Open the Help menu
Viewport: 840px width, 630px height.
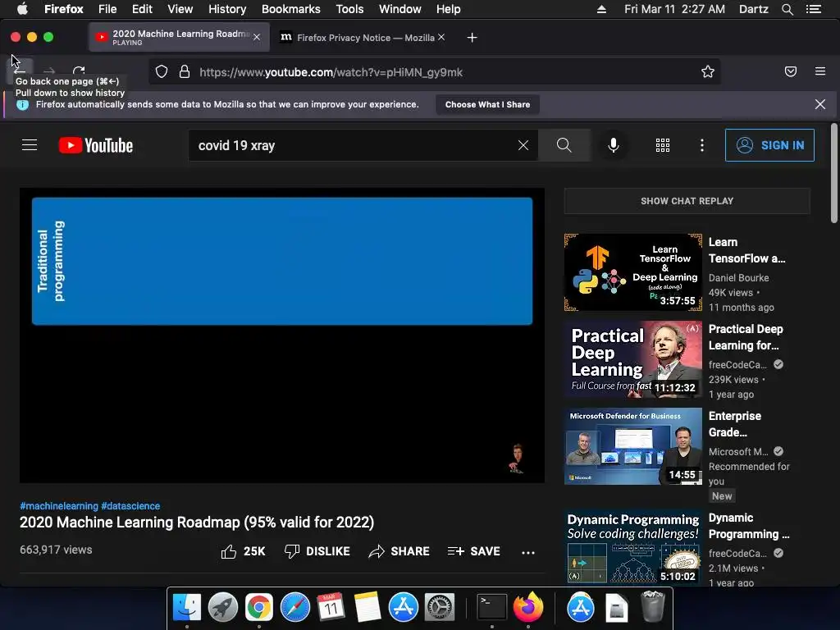pyautogui.click(x=448, y=9)
